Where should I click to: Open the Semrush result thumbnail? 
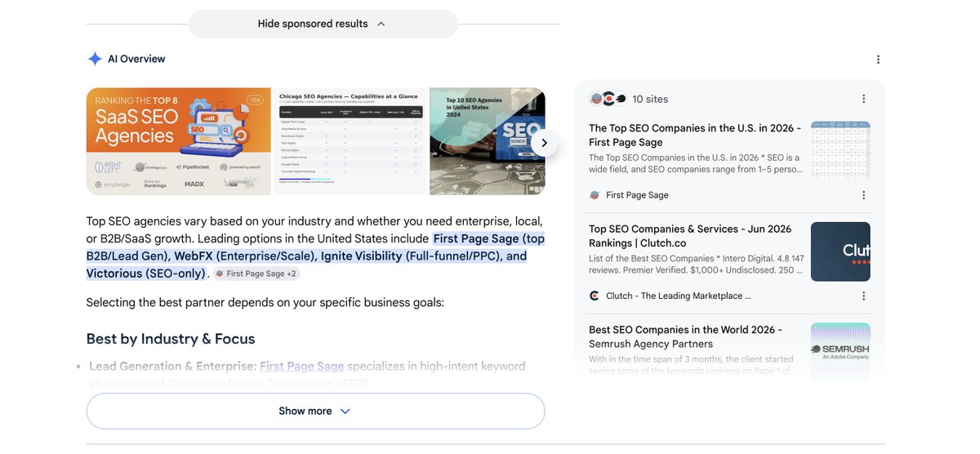point(840,349)
